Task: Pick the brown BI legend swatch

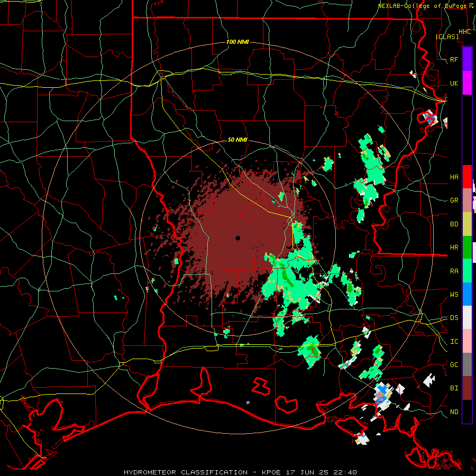Action: (467, 388)
